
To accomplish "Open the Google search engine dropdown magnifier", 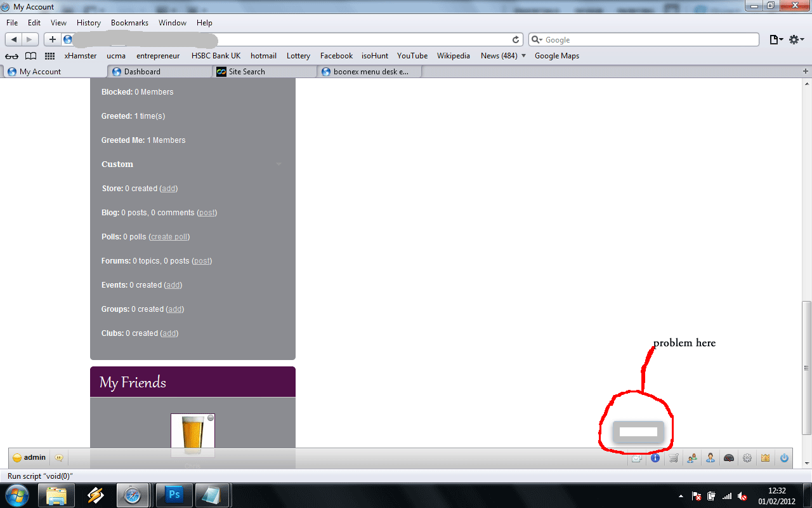I will (x=537, y=39).
